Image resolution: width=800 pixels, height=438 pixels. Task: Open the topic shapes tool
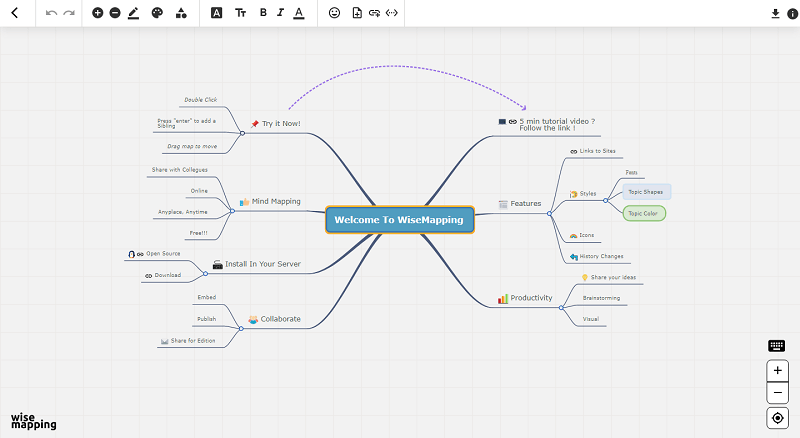[181, 13]
